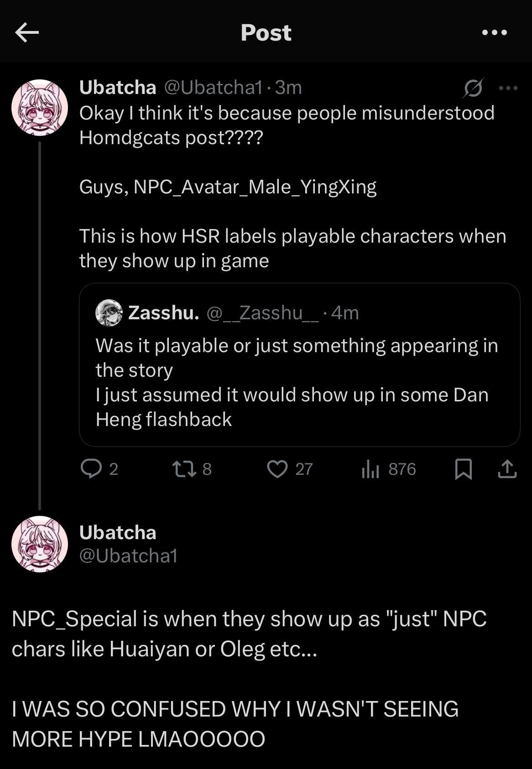The image size is (532, 769).
Task: Reply to the parent tweet
Action: 91,469
